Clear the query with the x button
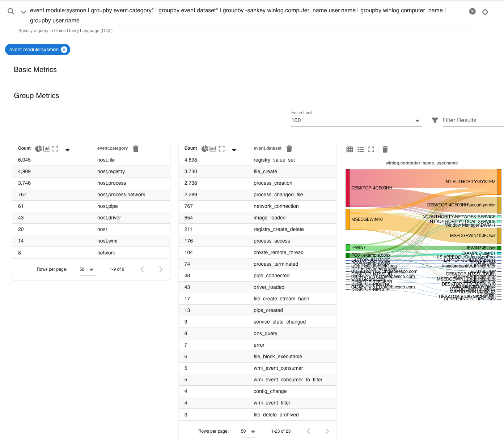The width and height of the screenshot is (504, 441). pos(472,11)
